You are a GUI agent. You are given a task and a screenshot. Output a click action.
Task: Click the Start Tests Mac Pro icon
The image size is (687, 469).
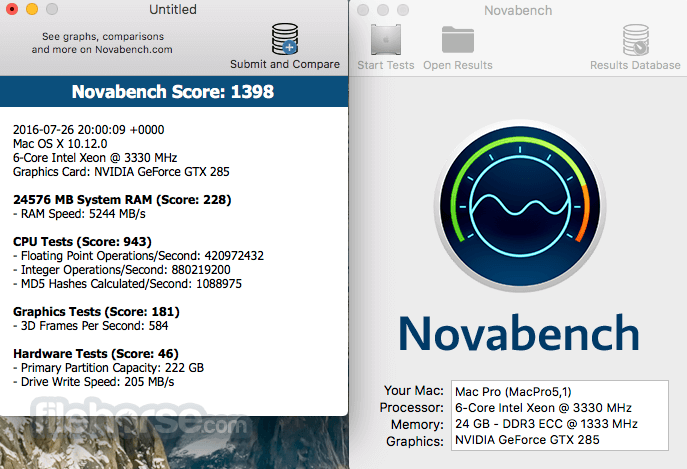pos(386,40)
